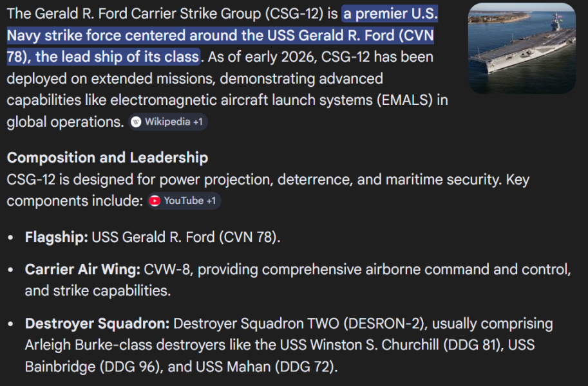Click the bold "Carrier Air Wing:" label
The width and height of the screenshot is (588, 386).
coord(82,270)
